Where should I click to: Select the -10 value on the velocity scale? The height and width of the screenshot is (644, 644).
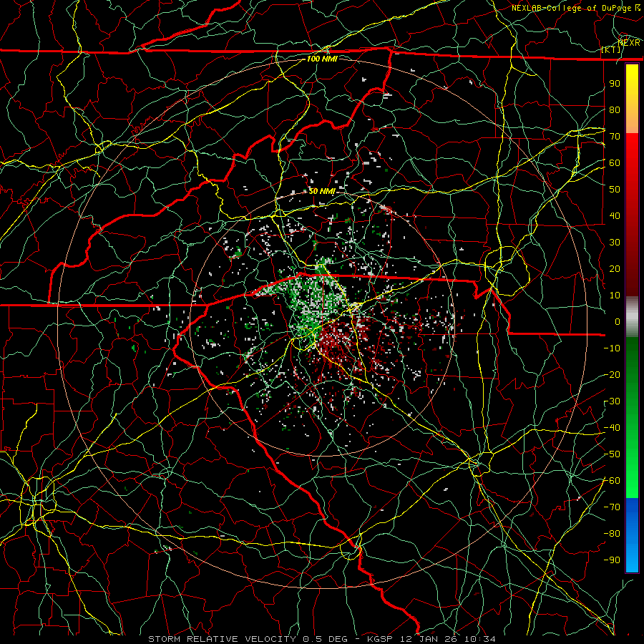(x=612, y=348)
